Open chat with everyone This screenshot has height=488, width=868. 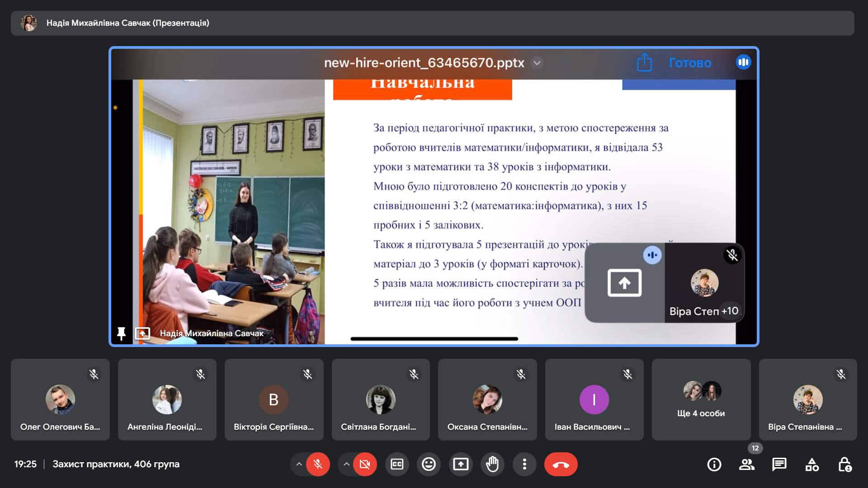pyautogui.click(x=779, y=464)
